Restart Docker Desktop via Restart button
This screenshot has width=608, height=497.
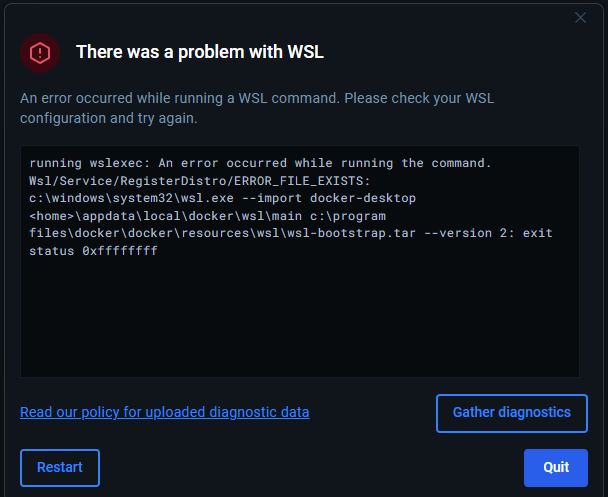[x=59, y=467]
